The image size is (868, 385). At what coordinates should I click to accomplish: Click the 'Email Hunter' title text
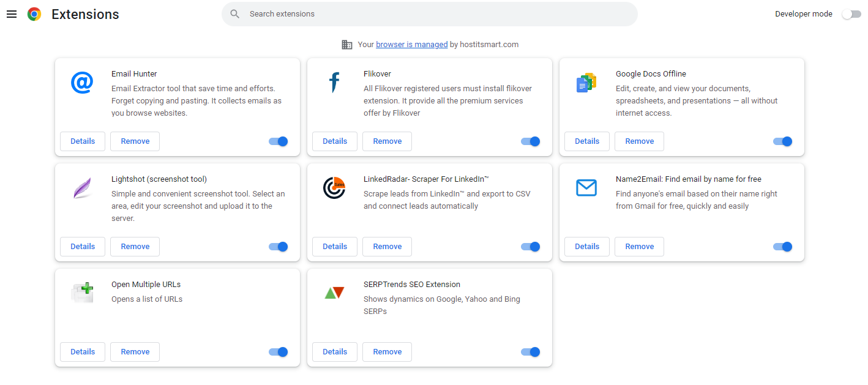[x=134, y=74]
